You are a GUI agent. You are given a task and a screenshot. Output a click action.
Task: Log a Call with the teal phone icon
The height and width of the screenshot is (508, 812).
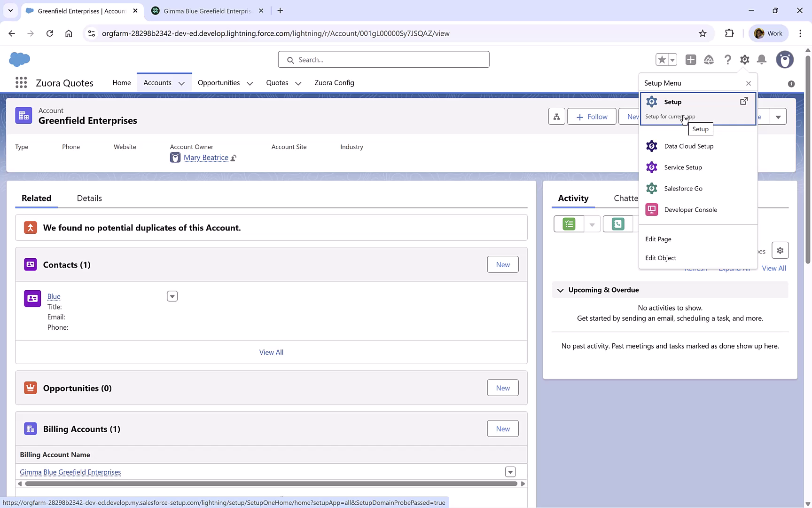618,224
